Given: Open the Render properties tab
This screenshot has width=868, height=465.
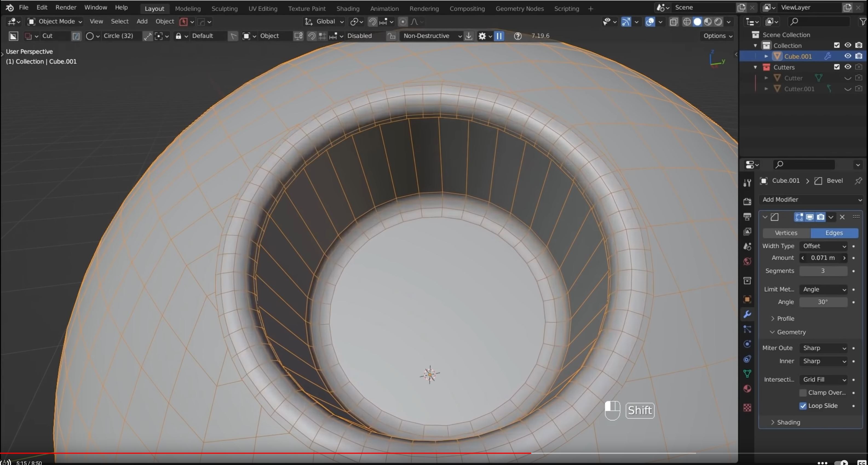Looking at the screenshot, I should tap(747, 202).
